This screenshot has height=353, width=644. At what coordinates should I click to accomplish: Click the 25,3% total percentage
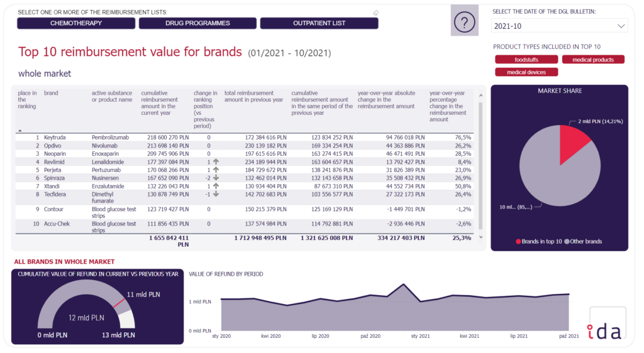click(x=462, y=238)
